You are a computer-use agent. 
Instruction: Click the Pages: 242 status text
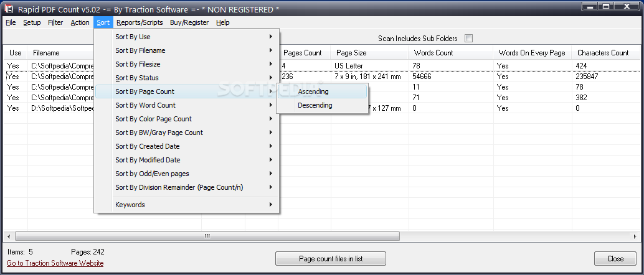[x=87, y=252]
